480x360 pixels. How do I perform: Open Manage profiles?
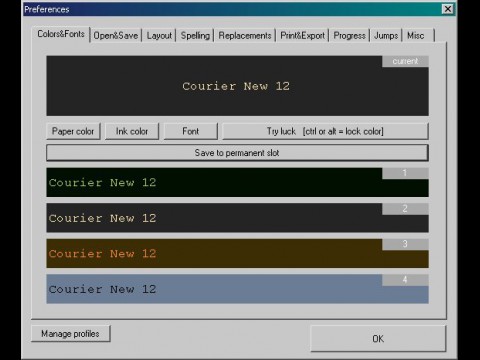70,334
